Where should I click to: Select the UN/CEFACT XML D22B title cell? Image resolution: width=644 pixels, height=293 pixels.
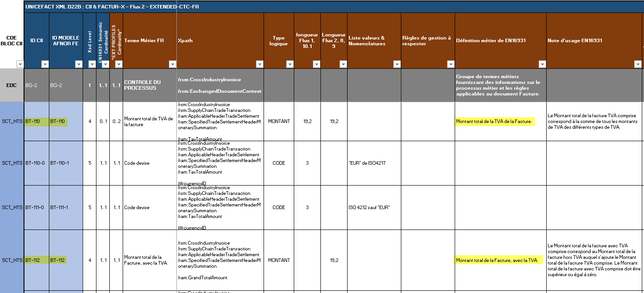333,7
